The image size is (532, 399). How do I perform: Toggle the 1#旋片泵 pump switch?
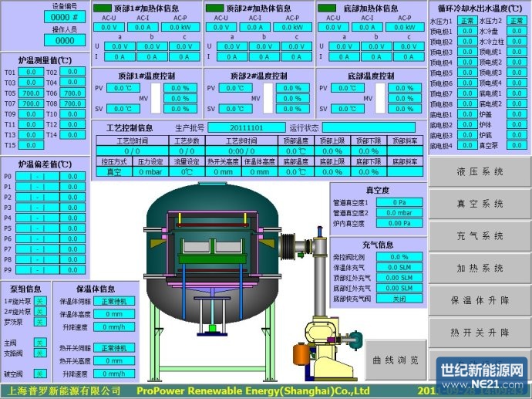(40, 300)
